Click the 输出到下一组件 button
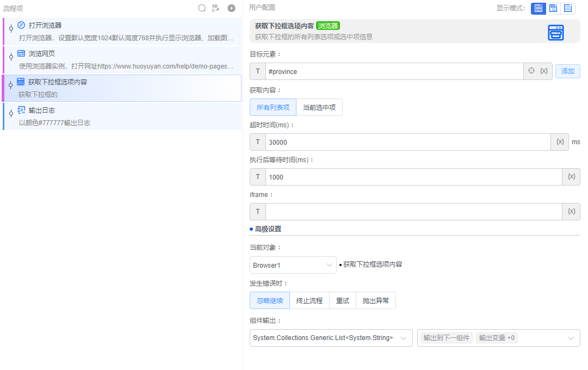This screenshot has width=588, height=370. 445,337
